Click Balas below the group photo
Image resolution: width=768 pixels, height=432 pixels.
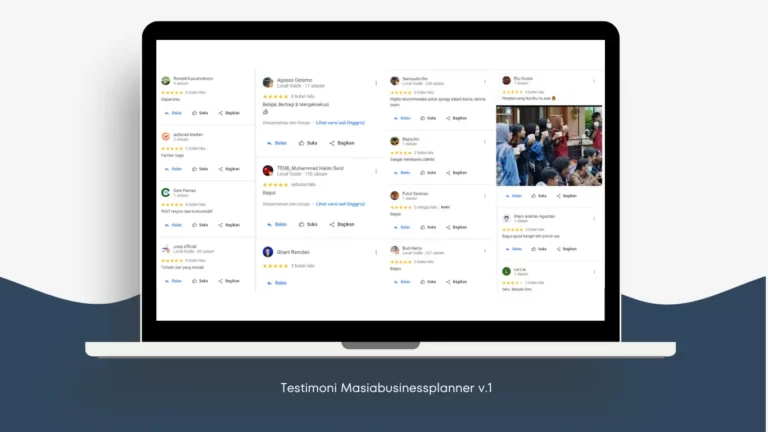[x=513, y=196]
